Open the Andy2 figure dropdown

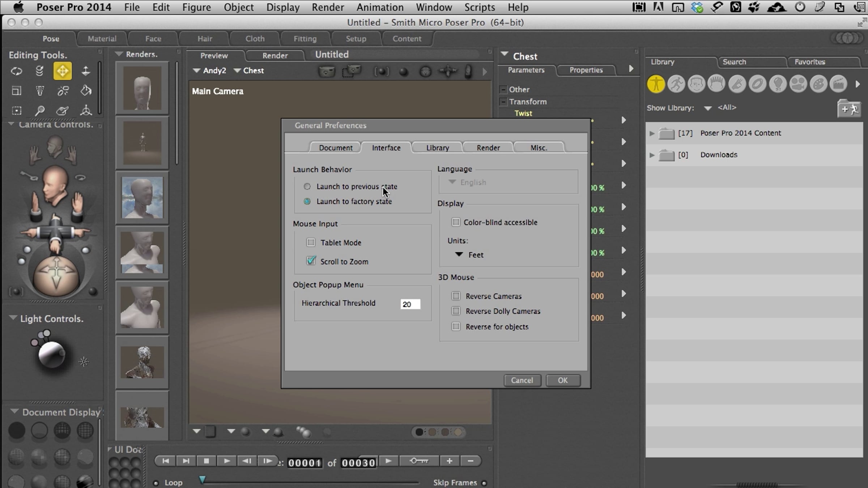coord(210,70)
